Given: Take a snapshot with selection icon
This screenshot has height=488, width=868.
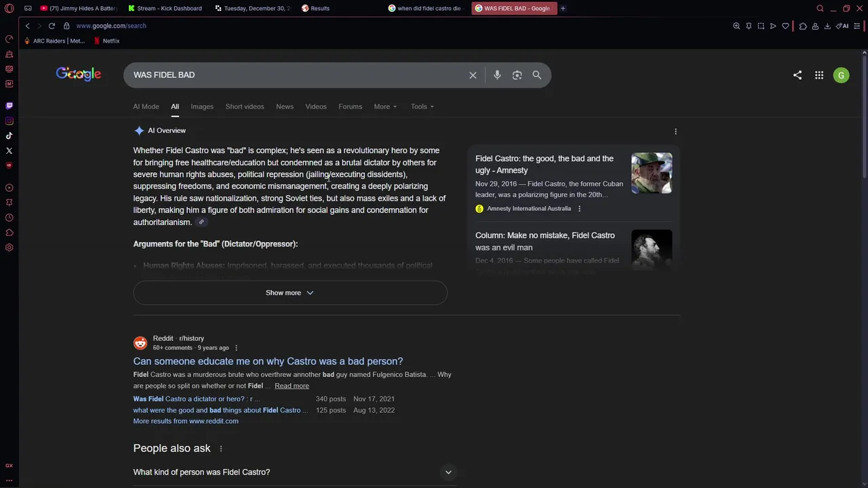Looking at the screenshot, I should [761, 26].
